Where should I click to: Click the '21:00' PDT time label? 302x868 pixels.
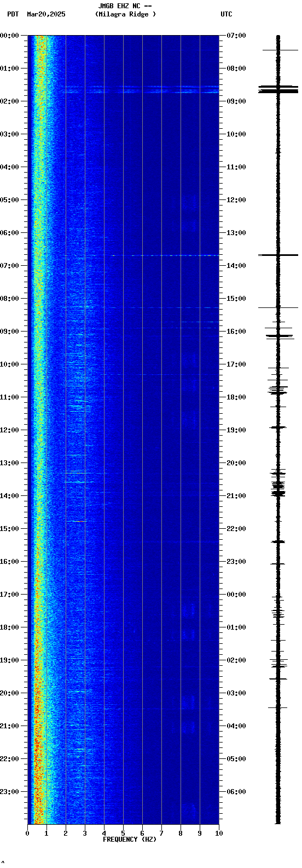[x=9, y=726]
